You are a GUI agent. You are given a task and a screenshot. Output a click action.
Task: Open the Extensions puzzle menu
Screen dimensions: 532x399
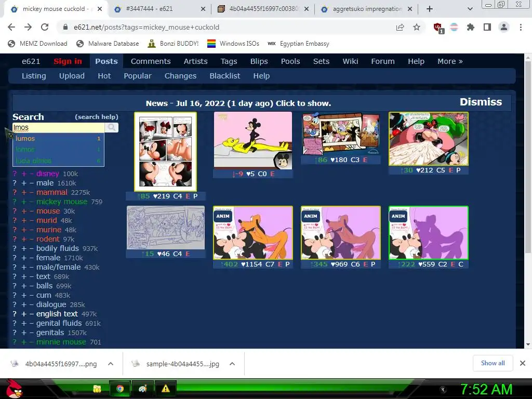tap(471, 27)
